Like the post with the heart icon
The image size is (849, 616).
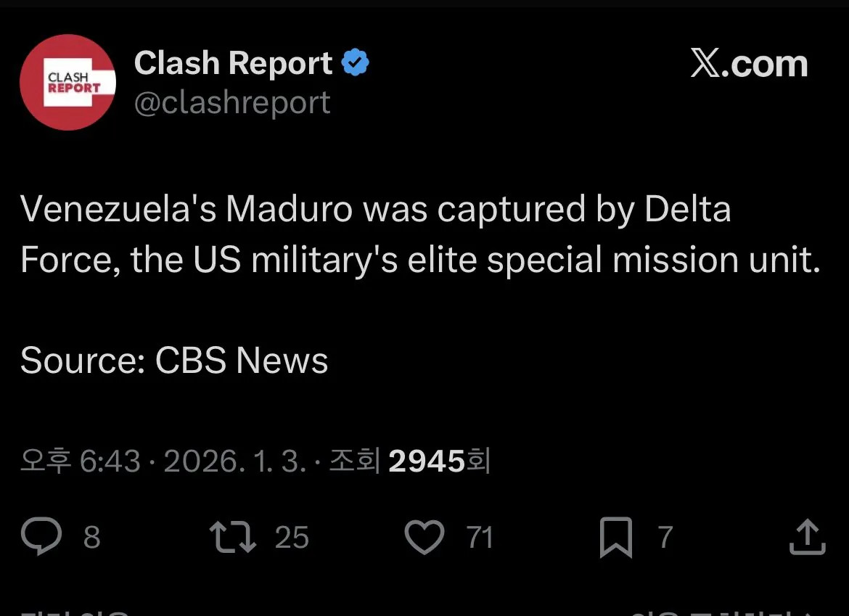(424, 538)
